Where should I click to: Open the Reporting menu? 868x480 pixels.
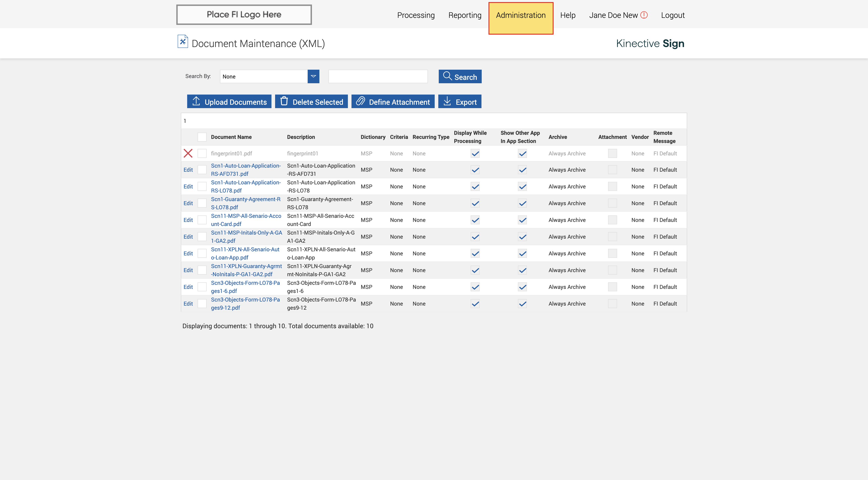point(465,15)
